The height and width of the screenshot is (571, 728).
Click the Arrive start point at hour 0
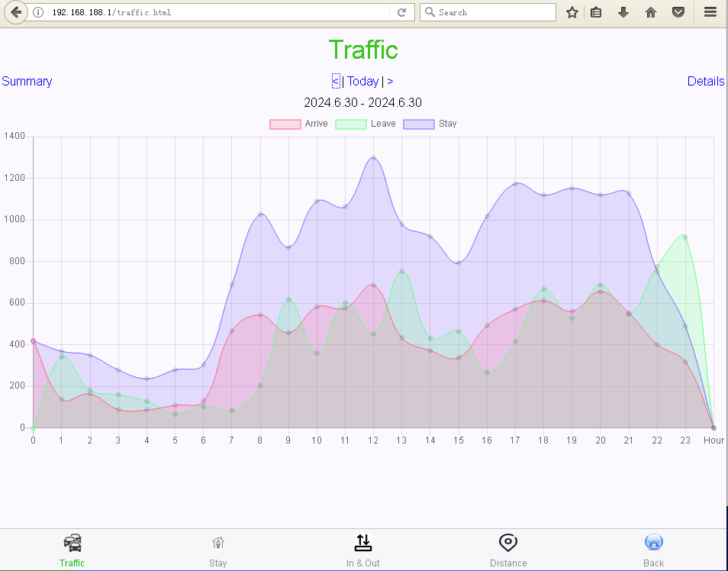click(x=33, y=340)
